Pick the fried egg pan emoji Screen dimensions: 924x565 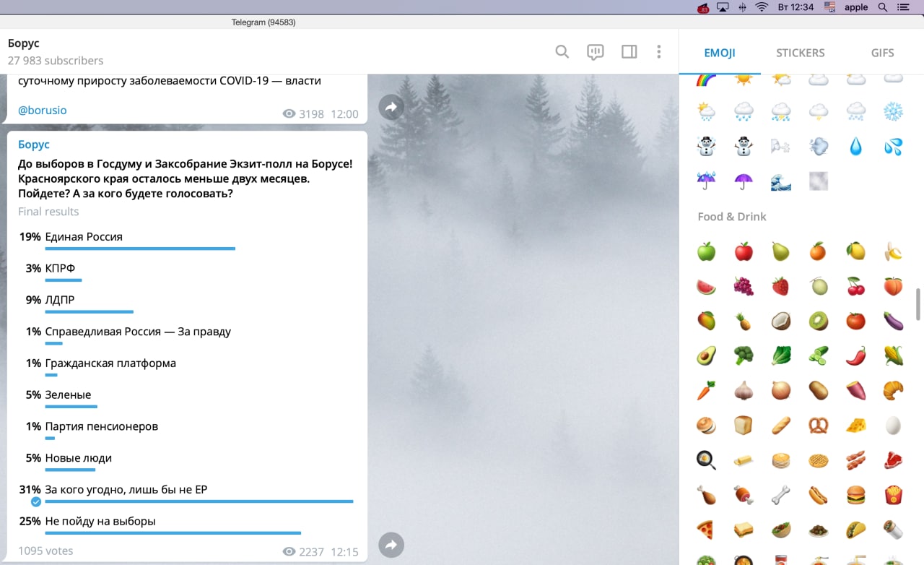[706, 460]
